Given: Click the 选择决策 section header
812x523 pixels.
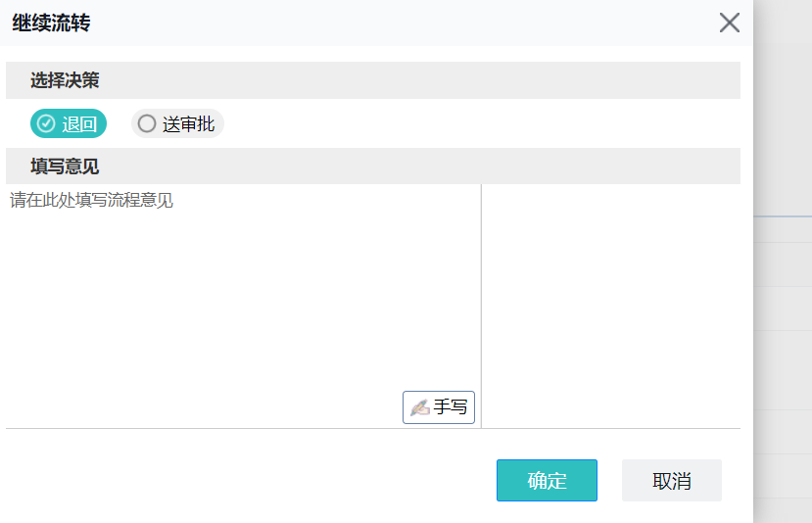Looking at the screenshot, I should [x=65, y=80].
